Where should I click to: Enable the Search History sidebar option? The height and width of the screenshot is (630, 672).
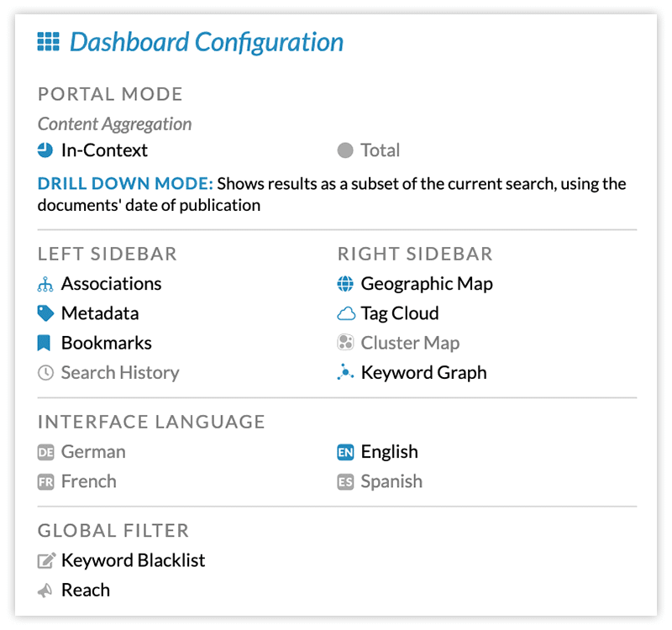(x=119, y=373)
